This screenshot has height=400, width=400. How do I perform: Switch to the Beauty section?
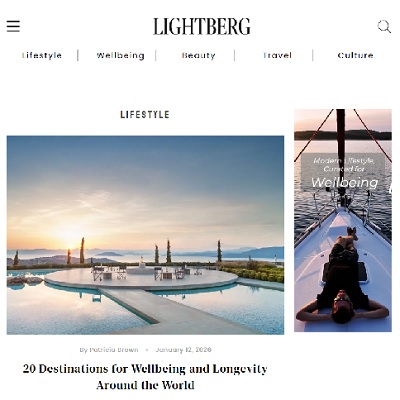[x=199, y=55]
